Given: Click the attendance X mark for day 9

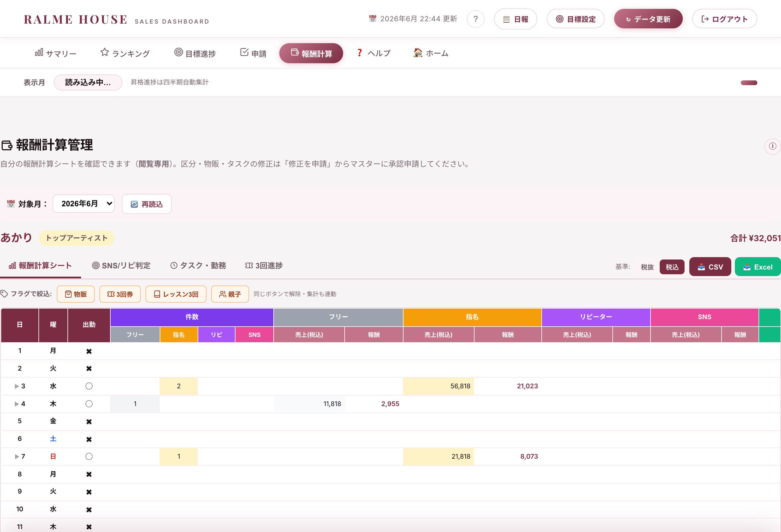Looking at the screenshot, I should point(89,492).
